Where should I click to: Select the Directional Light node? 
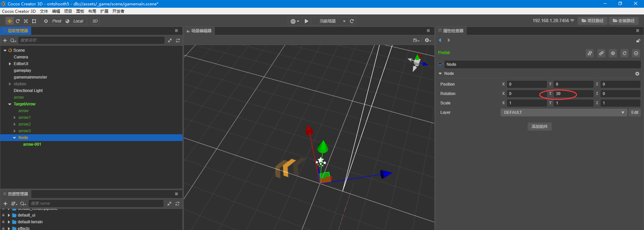click(28, 91)
